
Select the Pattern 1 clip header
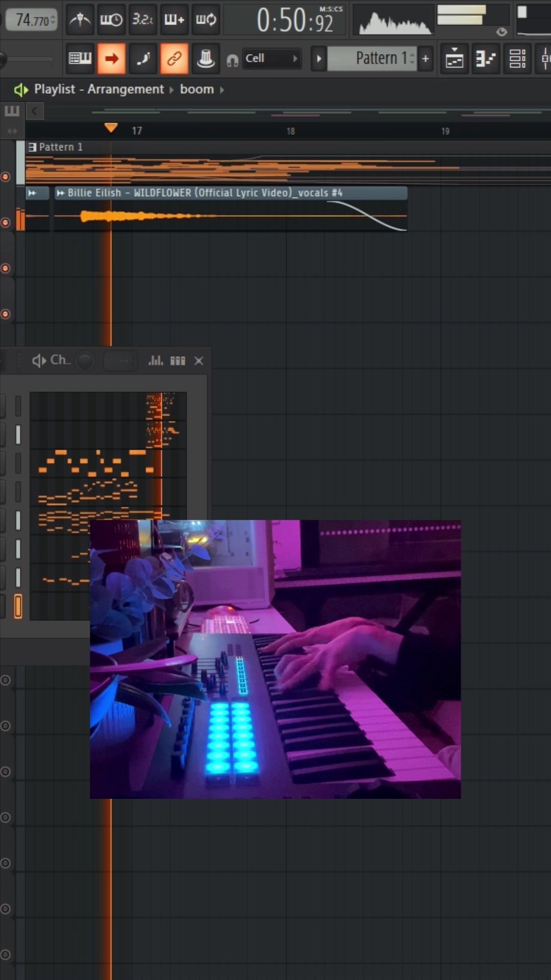288,147
